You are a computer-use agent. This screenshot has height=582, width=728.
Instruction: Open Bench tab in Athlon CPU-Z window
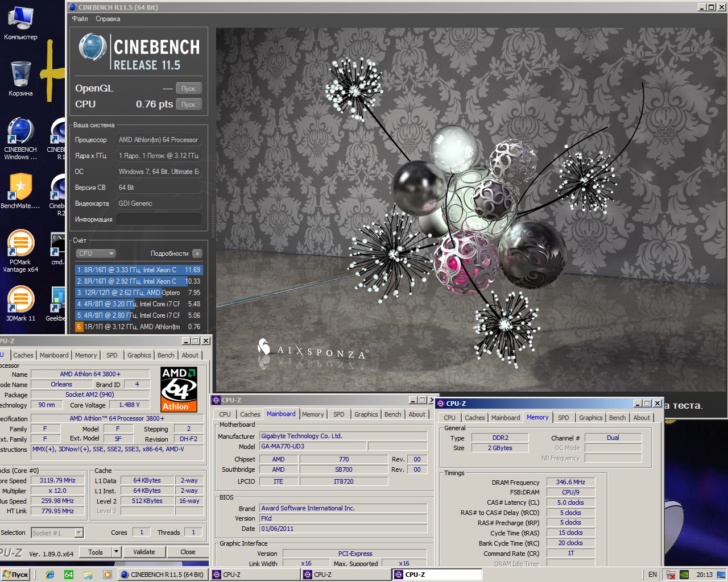166,355
